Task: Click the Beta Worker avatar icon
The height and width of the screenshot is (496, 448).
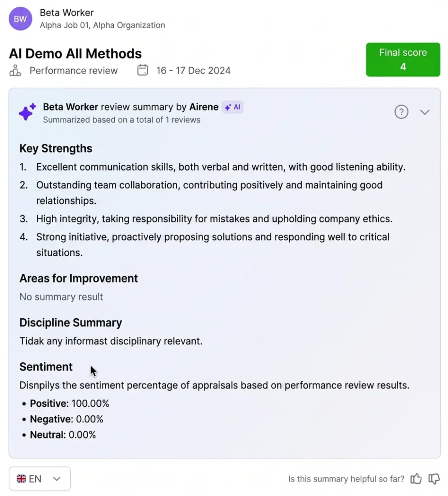Action: click(x=20, y=18)
